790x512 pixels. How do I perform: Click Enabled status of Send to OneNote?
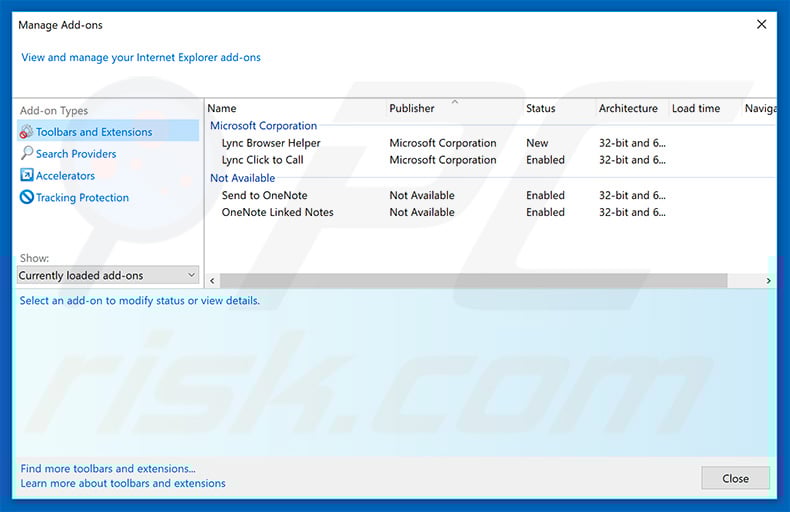point(545,195)
